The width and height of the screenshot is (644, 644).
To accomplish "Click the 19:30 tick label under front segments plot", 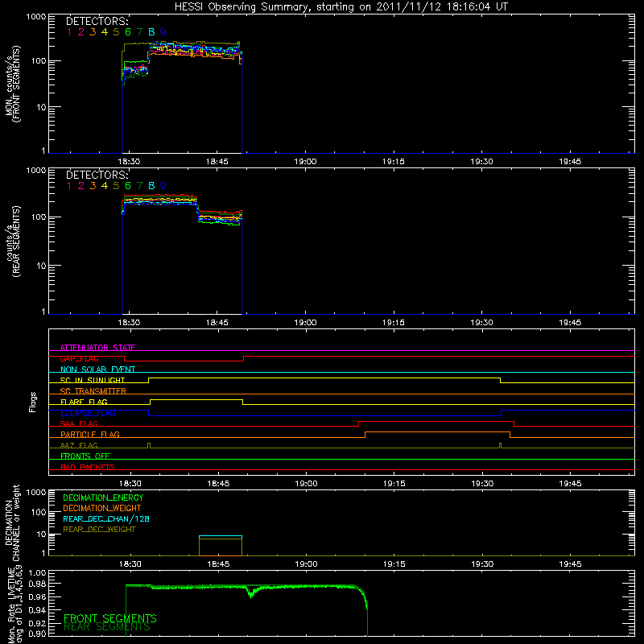I will click(481, 162).
